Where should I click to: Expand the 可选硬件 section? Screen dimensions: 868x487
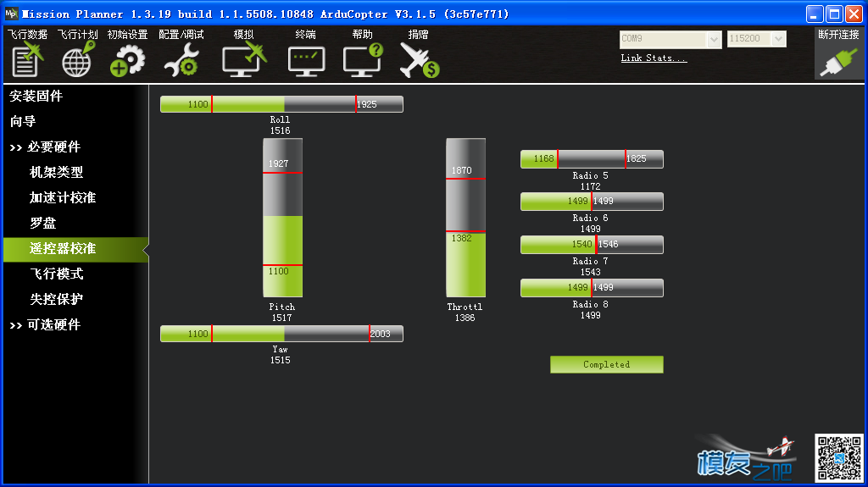click(46, 325)
